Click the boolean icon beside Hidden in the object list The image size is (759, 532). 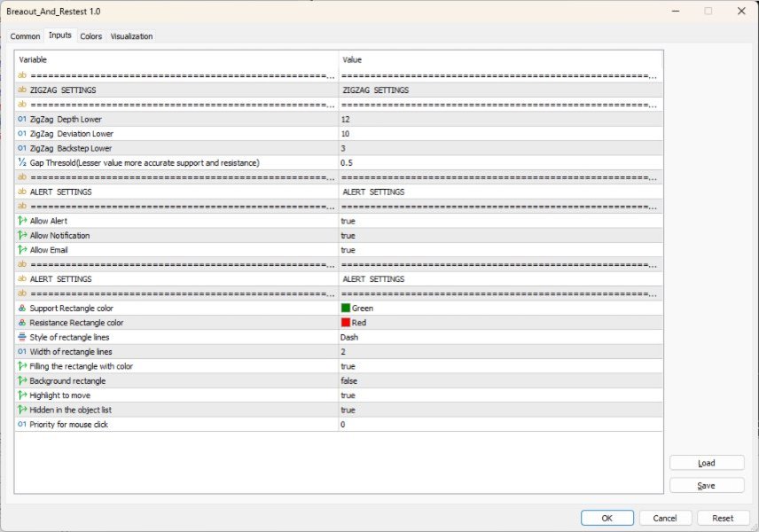pos(22,410)
